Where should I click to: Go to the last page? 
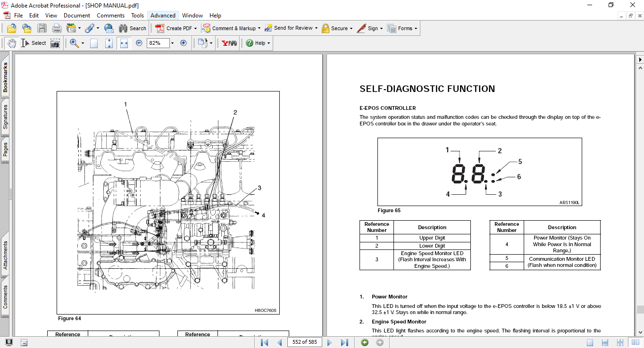[344, 342]
